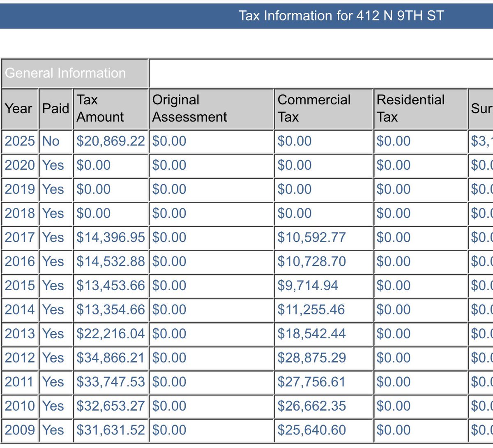Click commercial tax $25,640.60

pyautogui.click(x=312, y=430)
